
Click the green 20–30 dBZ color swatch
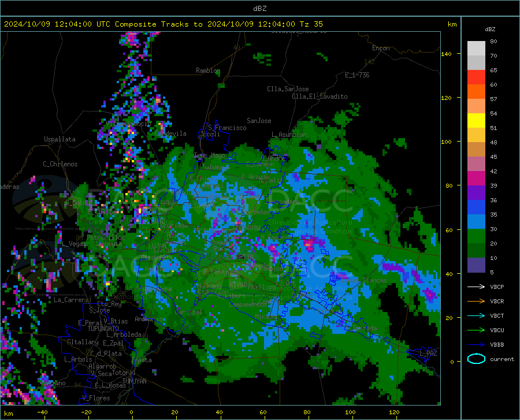click(476, 236)
